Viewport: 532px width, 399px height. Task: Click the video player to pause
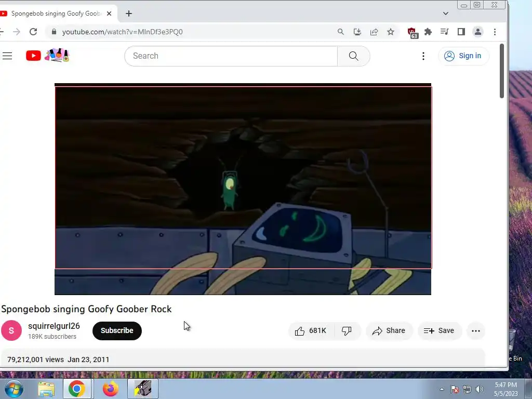point(243,189)
